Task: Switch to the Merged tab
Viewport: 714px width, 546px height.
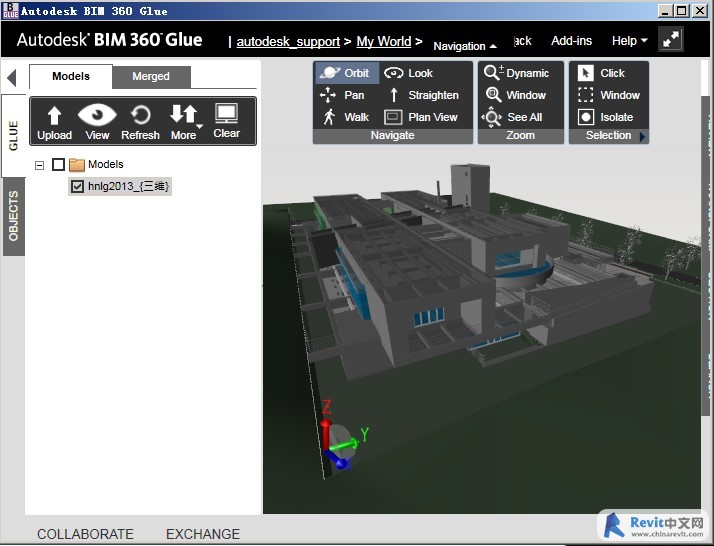Action: pos(151,76)
